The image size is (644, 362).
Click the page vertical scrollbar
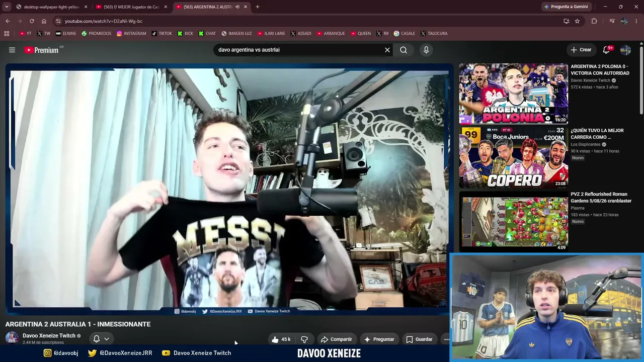[x=641, y=80]
